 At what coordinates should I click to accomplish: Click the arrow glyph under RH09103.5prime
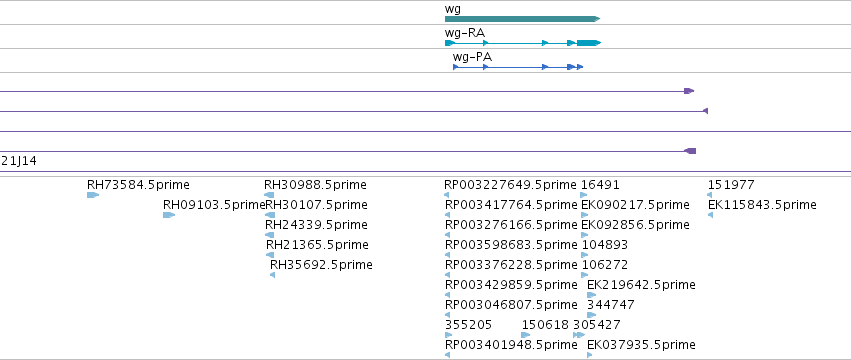coord(169,215)
